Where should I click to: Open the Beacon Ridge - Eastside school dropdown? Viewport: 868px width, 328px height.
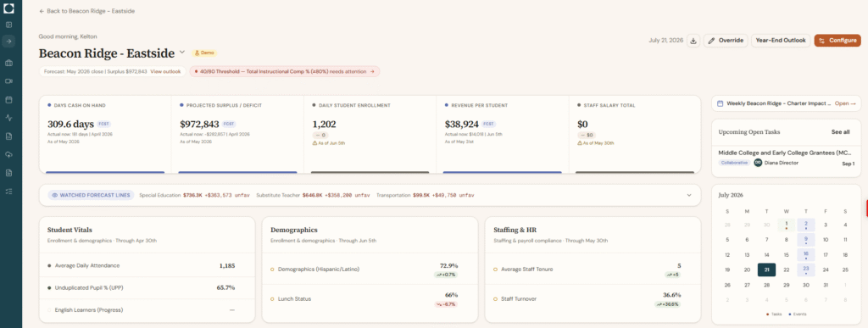click(181, 53)
